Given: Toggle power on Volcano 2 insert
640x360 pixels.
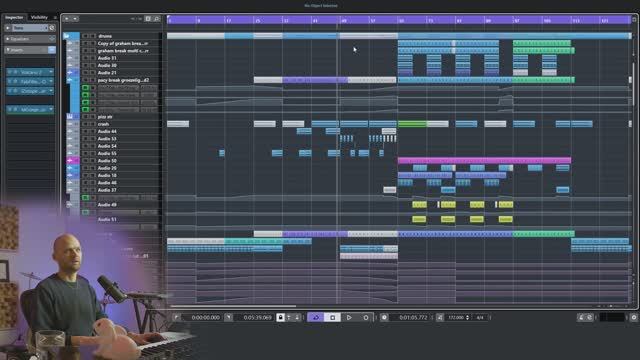Looking at the screenshot, I should 9,72.
